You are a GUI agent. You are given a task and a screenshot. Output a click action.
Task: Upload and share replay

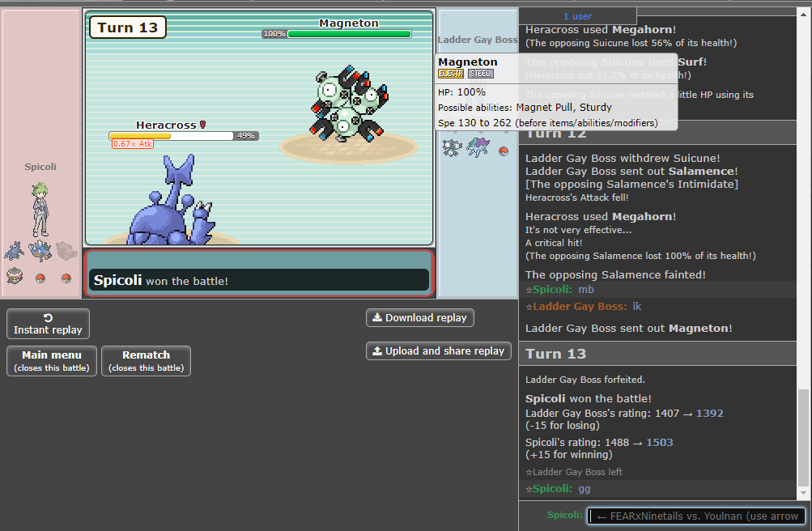point(438,351)
